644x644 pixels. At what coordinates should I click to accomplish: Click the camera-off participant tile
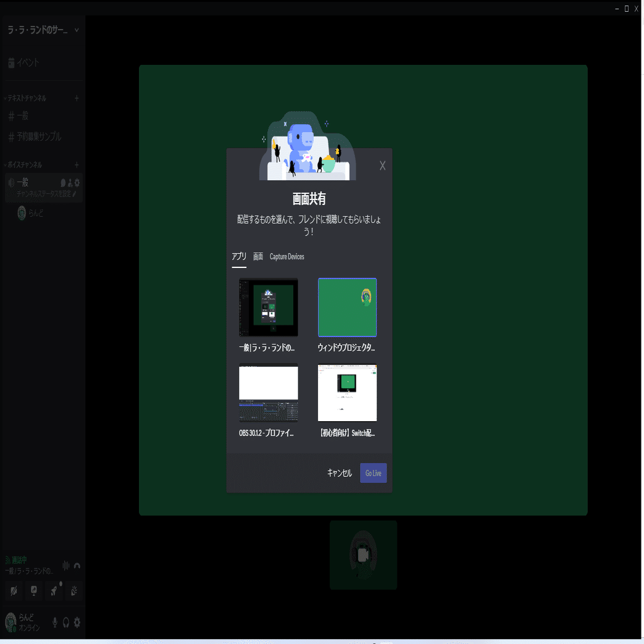pos(364,555)
